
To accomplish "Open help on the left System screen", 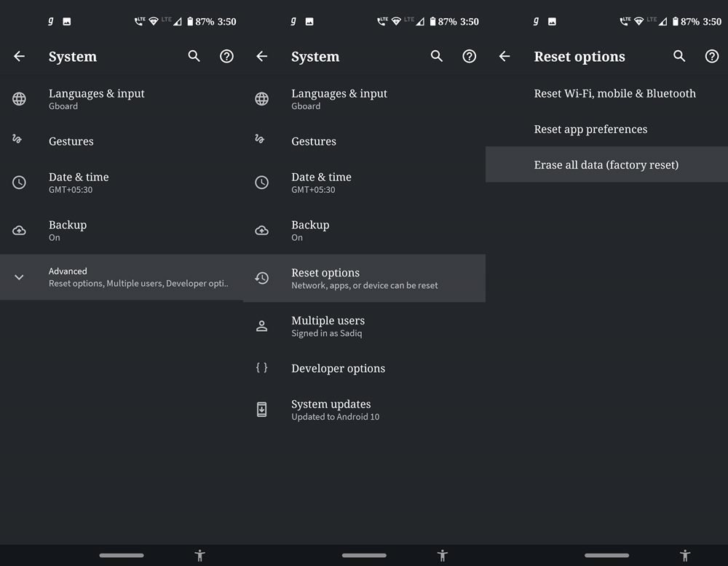I will 226,56.
